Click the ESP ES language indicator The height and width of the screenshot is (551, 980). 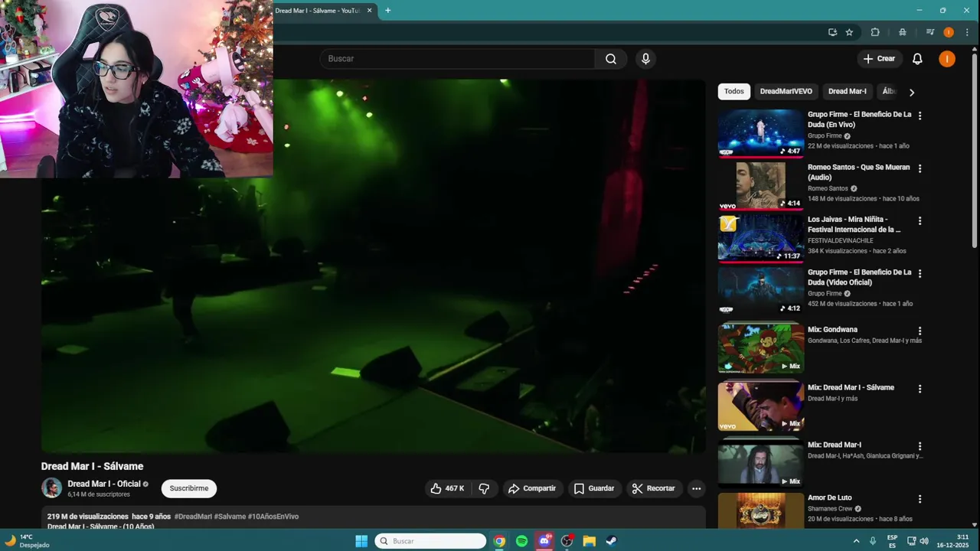(x=893, y=541)
